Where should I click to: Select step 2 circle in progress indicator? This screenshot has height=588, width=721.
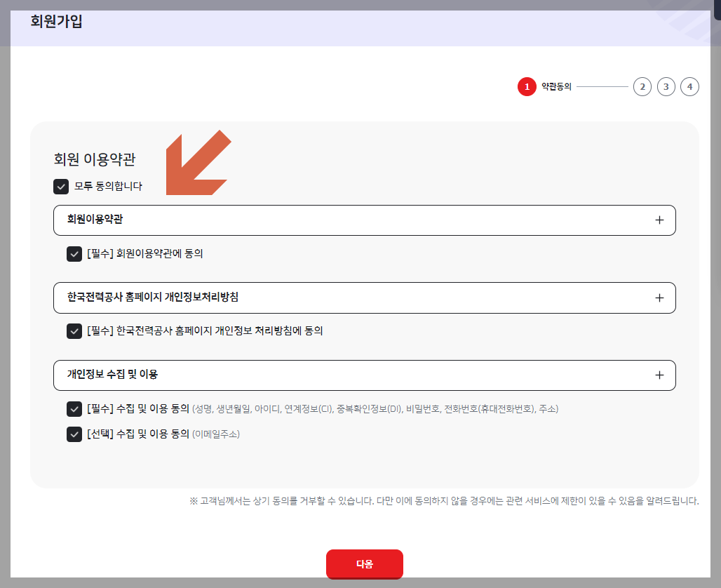point(642,86)
